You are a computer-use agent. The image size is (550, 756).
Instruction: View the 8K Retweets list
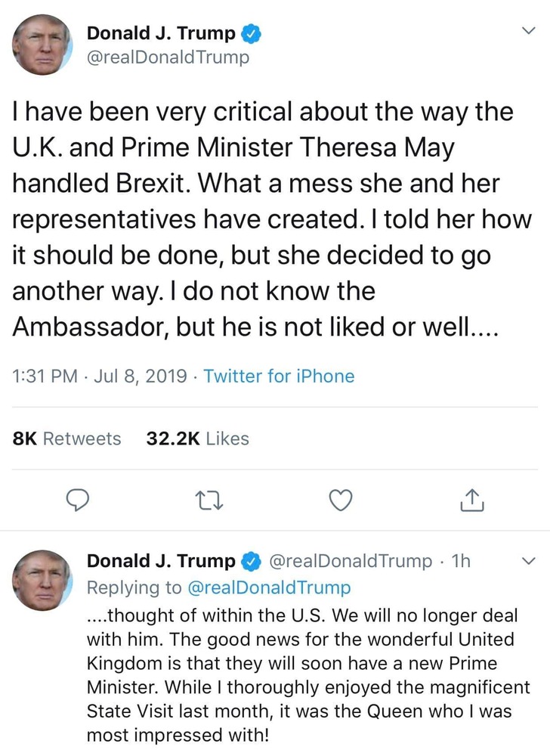[67, 438]
